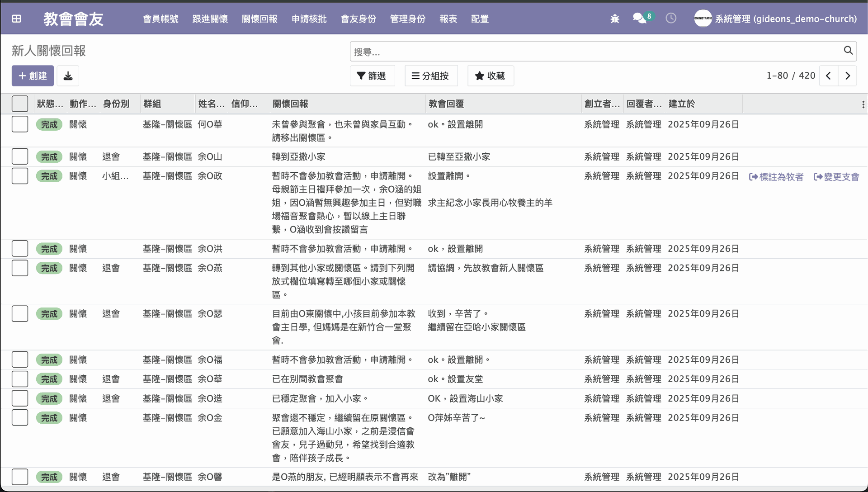Image resolution: width=868 pixels, height=492 pixels.
Task: Select checkbox for 余O金 row
Action: click(x=20, y=417)
